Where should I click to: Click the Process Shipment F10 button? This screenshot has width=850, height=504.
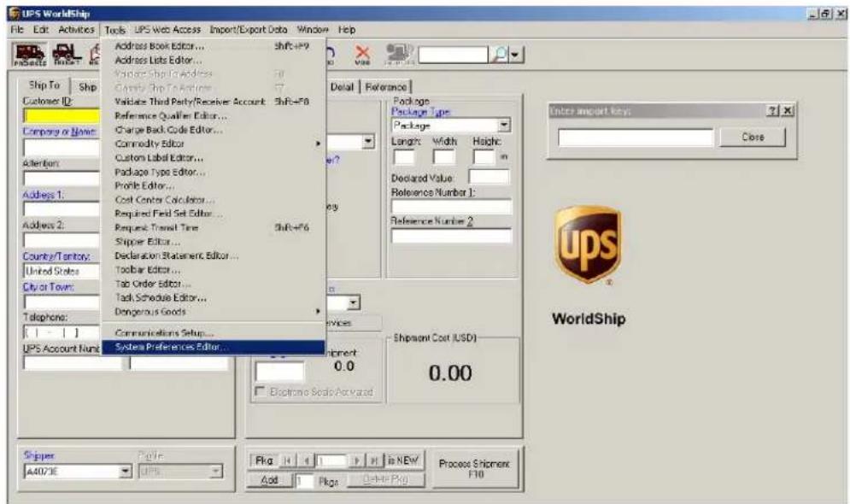click(474, 469)
